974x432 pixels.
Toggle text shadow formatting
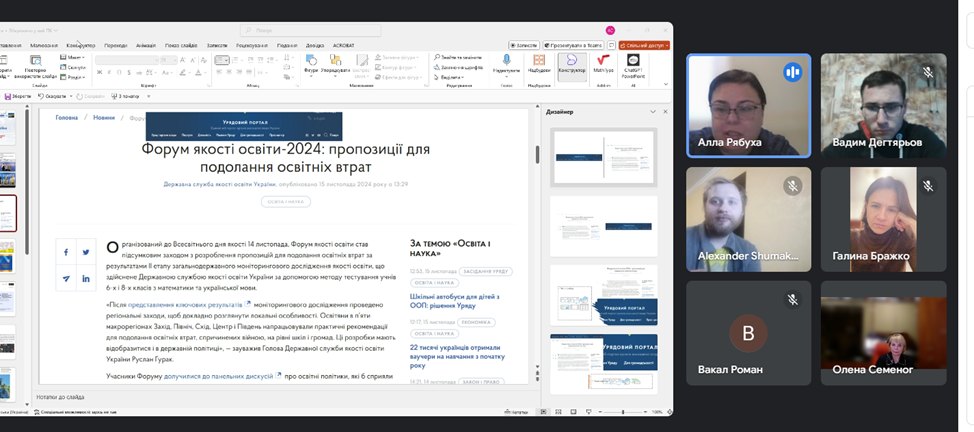pos(130,73)
